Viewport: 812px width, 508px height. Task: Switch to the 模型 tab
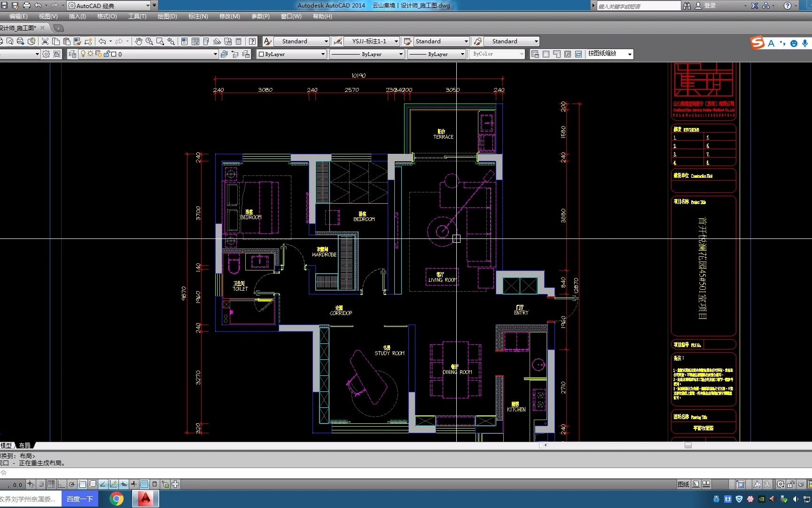(6, 445)
